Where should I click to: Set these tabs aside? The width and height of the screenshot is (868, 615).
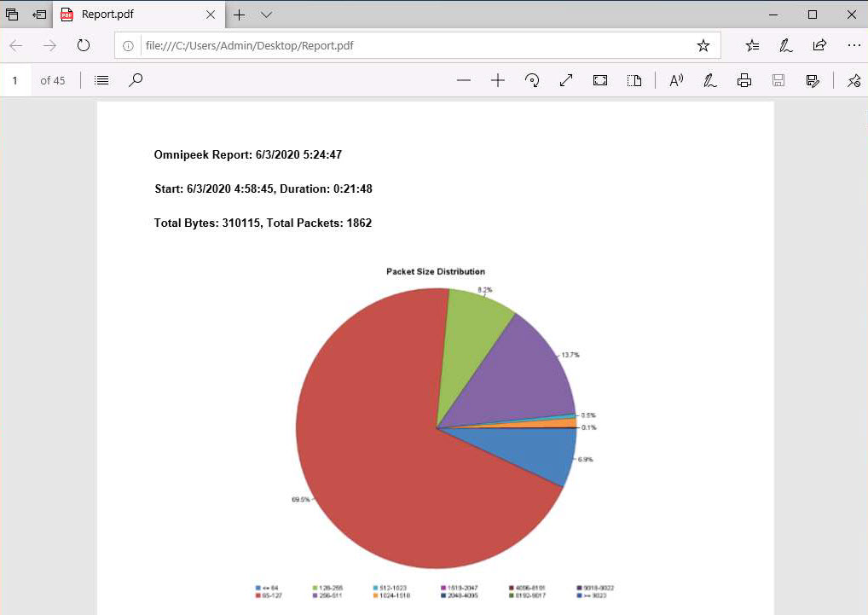tap(39, 15)
